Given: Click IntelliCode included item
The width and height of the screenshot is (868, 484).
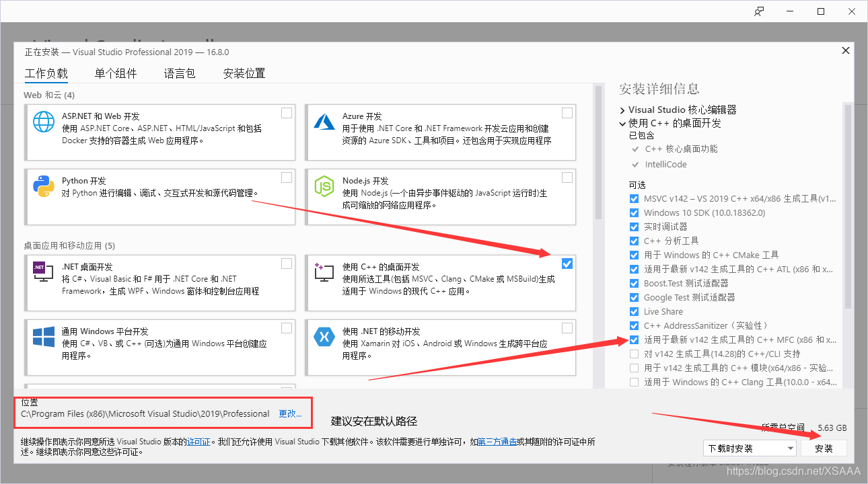Looking at the screenshot, I should coord(665,164).
